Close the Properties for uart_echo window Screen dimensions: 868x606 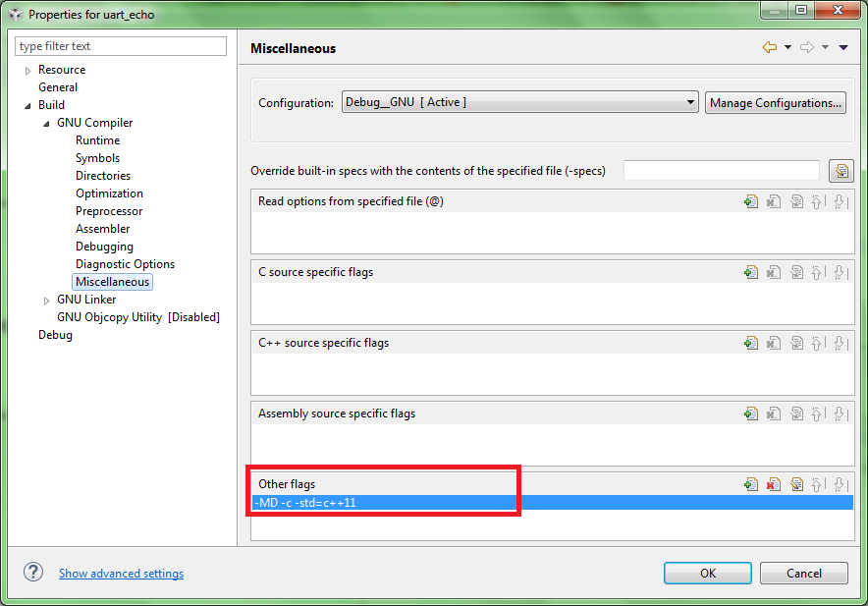click(839, 10)
